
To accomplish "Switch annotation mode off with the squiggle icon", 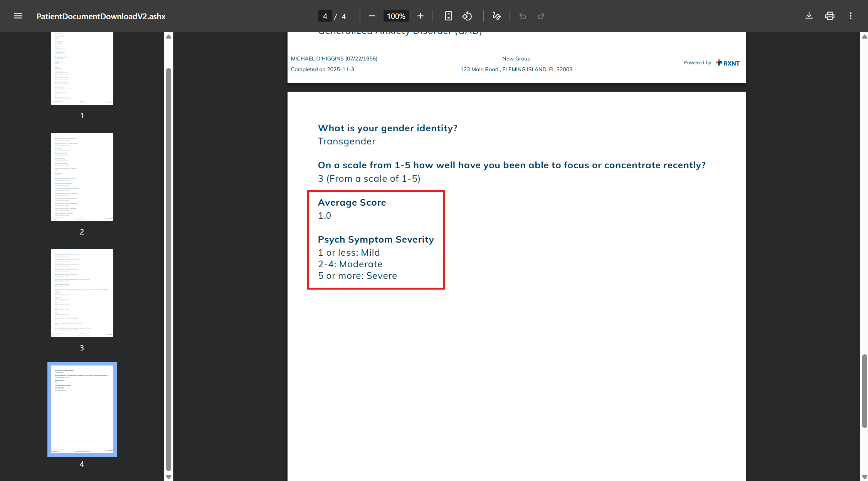I will click(x=496, y=16).
